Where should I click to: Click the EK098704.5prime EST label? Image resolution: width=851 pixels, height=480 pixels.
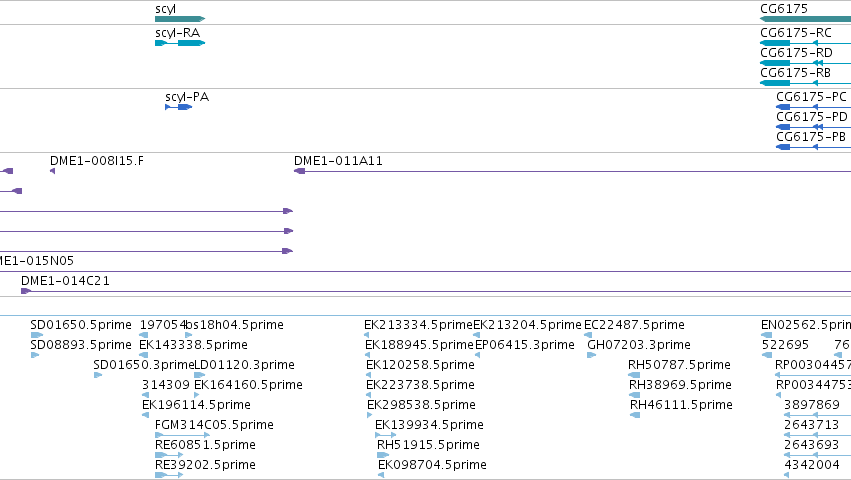tap(432, 465)
